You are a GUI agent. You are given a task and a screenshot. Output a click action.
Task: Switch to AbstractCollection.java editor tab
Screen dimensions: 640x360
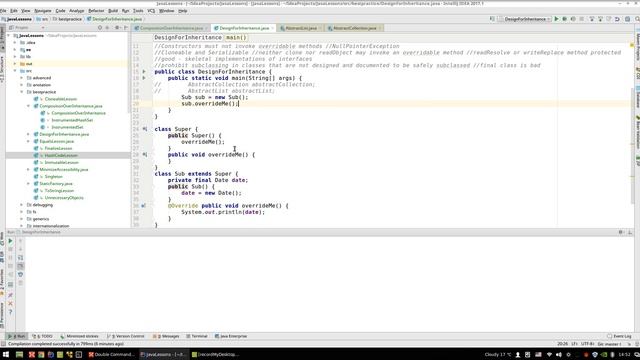[x=355, y=28]
